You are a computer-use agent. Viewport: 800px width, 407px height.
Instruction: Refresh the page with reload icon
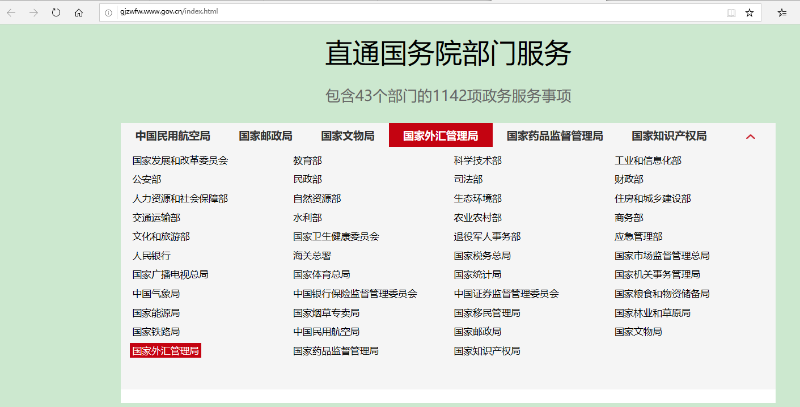pyautogui.click(x=55, y=12)
